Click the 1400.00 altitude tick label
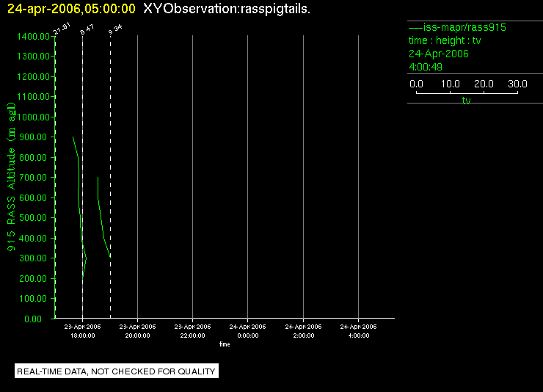 33,37
